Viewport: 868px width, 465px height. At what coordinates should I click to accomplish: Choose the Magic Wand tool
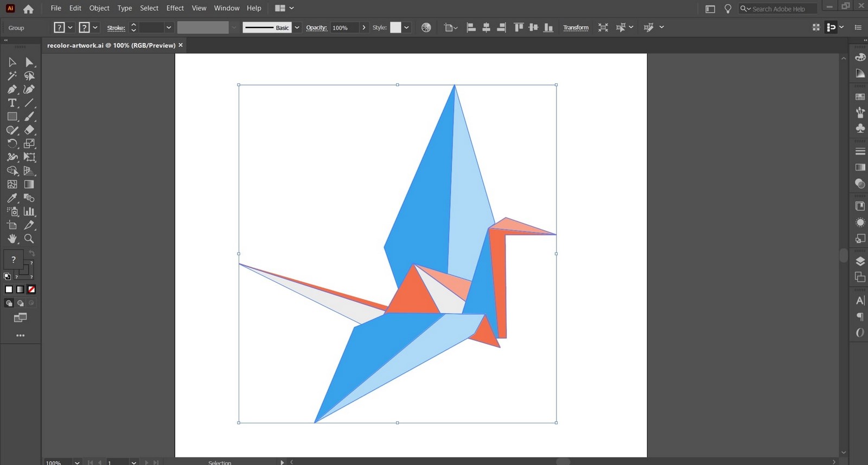coord(12,76)
